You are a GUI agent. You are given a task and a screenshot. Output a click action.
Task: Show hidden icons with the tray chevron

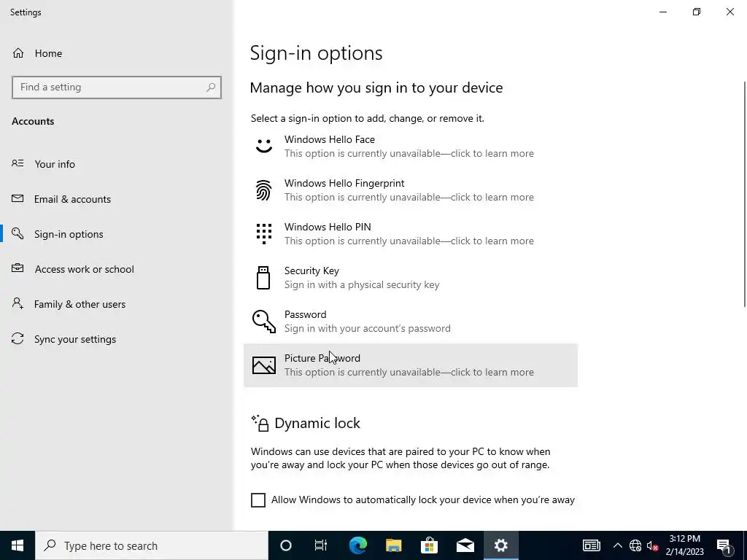click(x=617, y=545)
